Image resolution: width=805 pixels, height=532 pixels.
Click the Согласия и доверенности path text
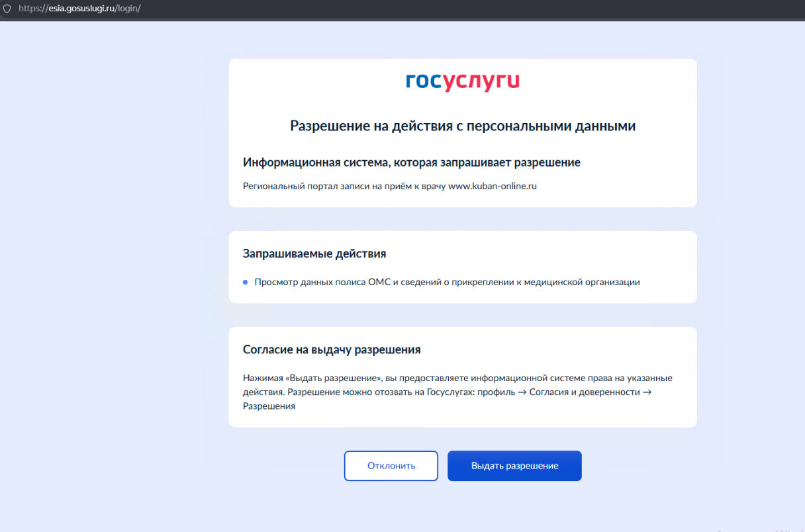click(x=583, y=392)
